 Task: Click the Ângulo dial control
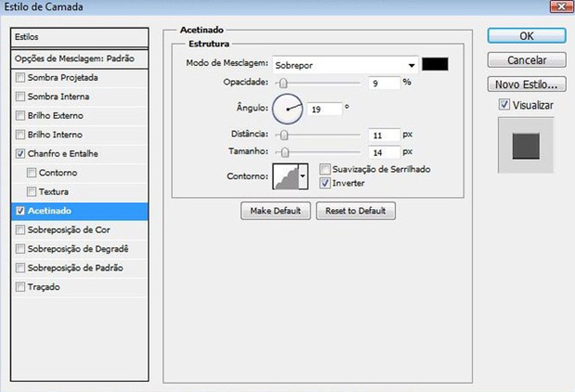coord(287,109)
